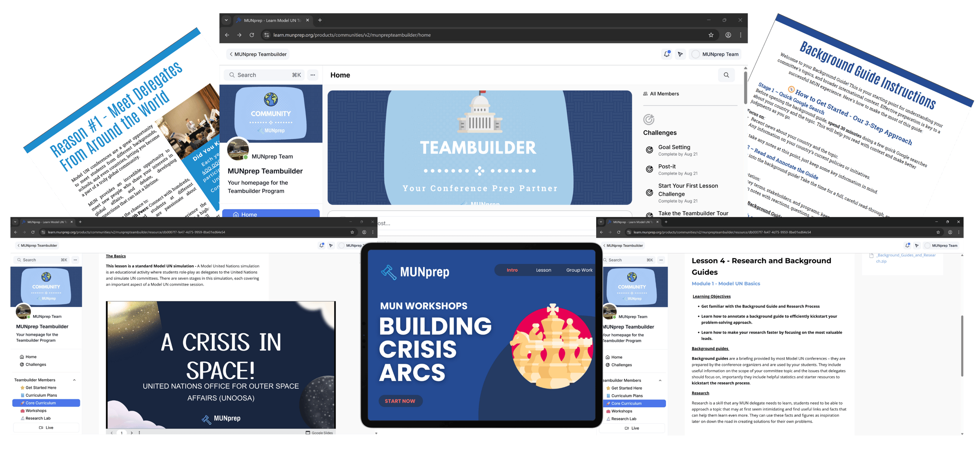
Task: Go to previous slide in Crisis in Space slideshow
Action: pyautogui.click(x=112, y=433)
